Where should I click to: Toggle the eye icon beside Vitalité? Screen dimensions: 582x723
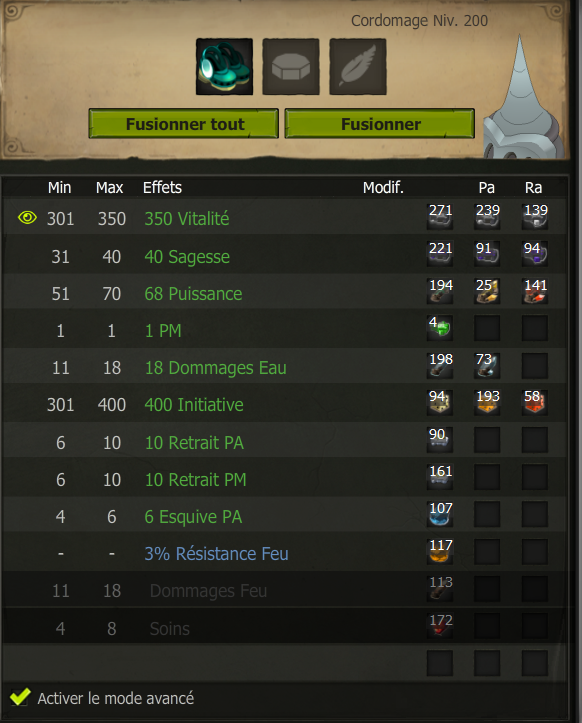[x=27, y=217]
